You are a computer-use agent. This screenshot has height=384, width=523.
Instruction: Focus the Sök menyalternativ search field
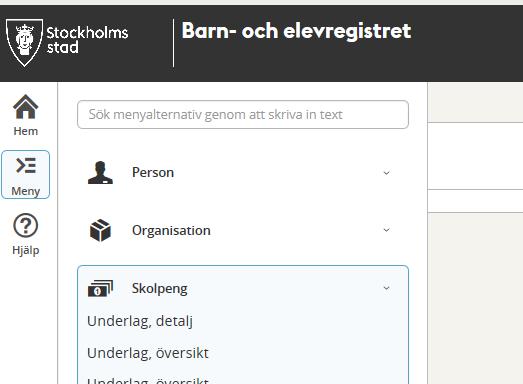[x=243, y=114]
